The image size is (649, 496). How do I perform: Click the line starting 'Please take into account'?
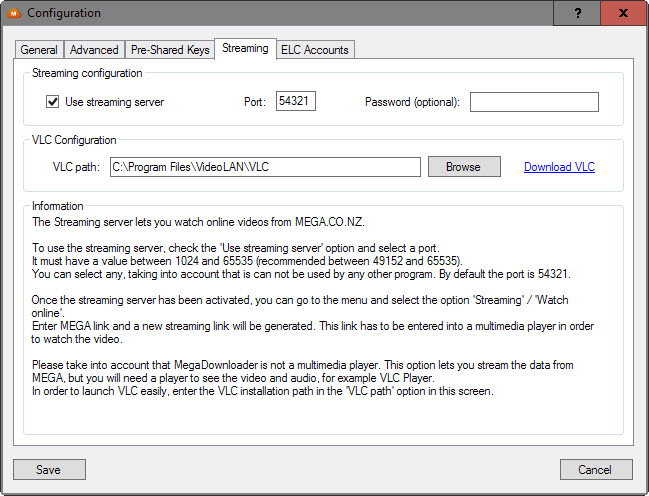click(303, 365)
